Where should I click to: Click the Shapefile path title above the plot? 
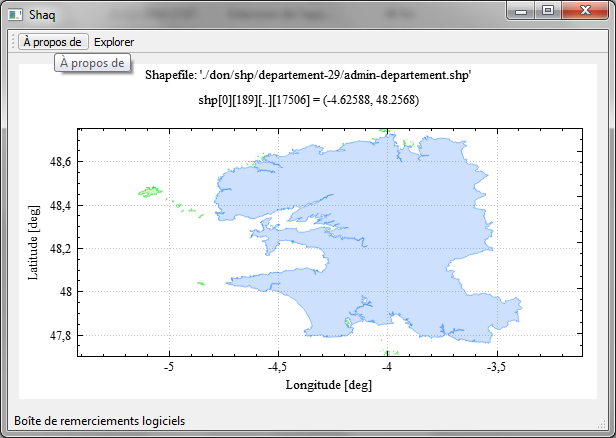308,75
